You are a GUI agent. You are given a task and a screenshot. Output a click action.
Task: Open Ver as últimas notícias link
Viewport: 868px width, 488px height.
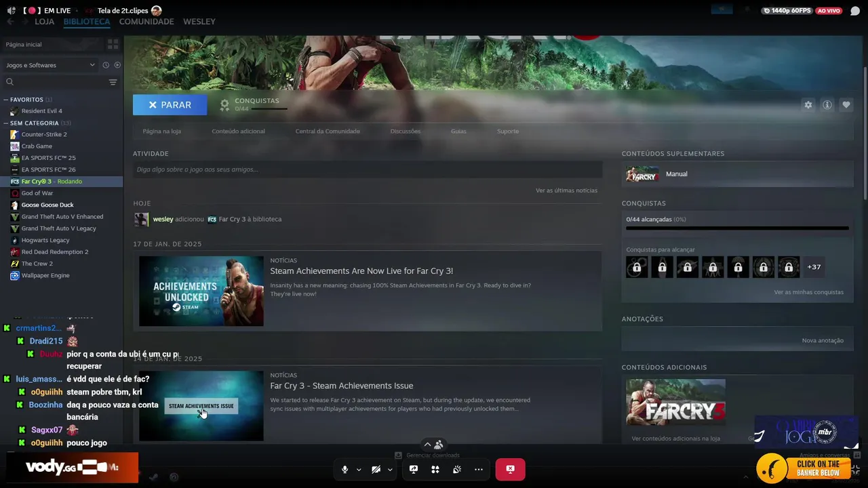pyautogui.click(x=566, y=190)
